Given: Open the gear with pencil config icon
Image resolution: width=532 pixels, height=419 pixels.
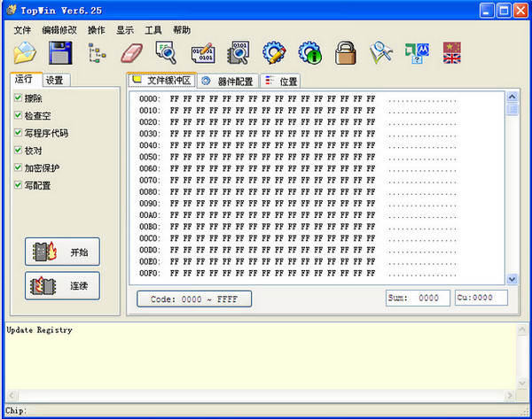Looking at the screenshot, I should click(x=274, y=52).
